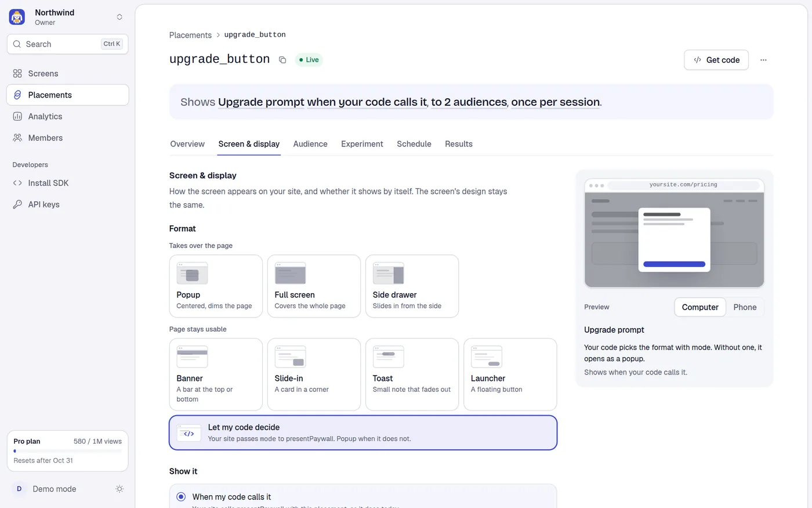
Task: Go back to Placements via the breadcrumb
Action: tap(190, 35)
